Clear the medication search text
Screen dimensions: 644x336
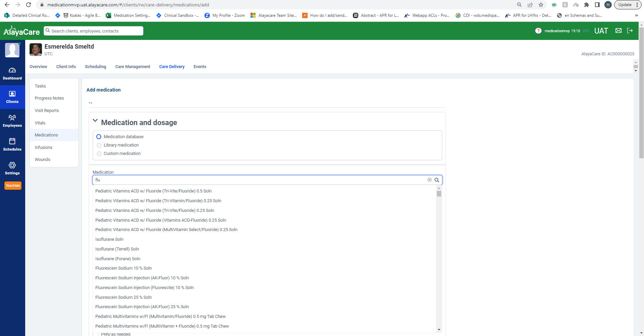point(429,180)
